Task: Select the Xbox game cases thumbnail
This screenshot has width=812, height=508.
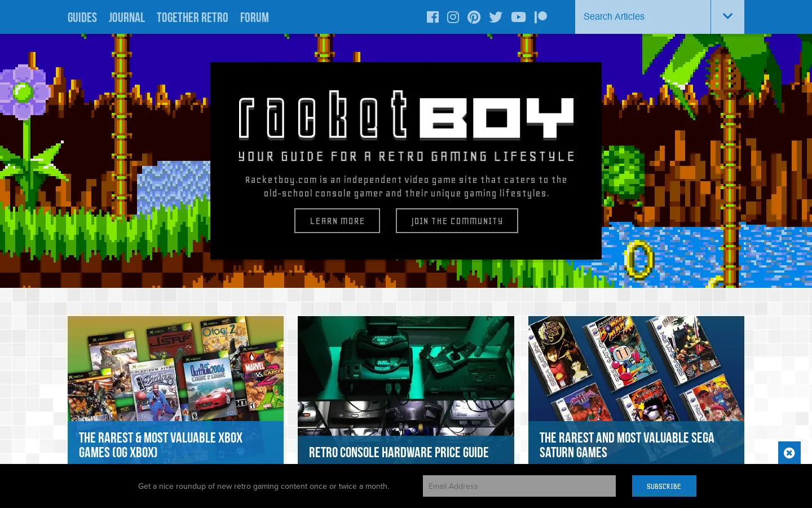Action: (175, 369)
